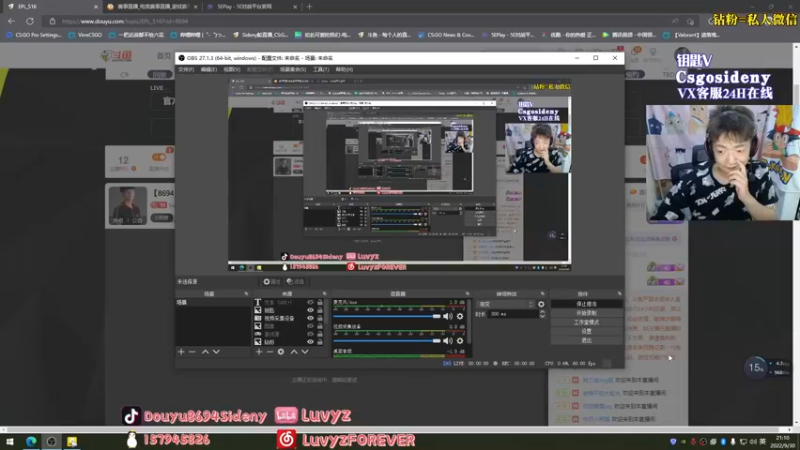Mute the 视频采集设备 mixer channel
Screen dimensions: 800x450
pos(448,341)
